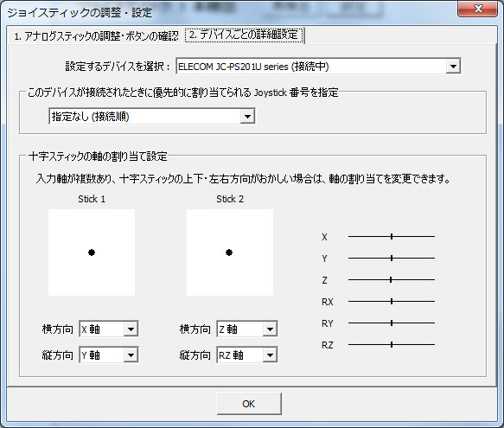Click the 設定するデバイスを選択 label
The height and width of the screenshot is (428, 504).
118,67
